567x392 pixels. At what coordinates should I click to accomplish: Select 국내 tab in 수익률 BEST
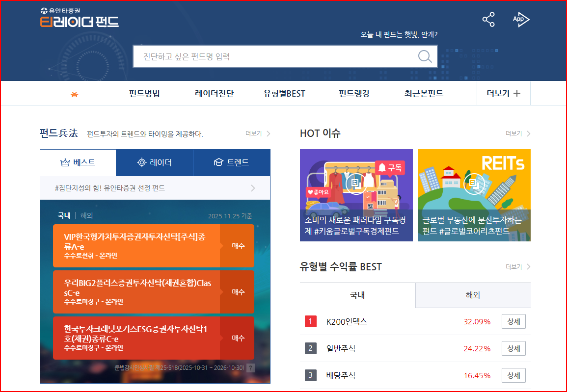coord(358,295)
